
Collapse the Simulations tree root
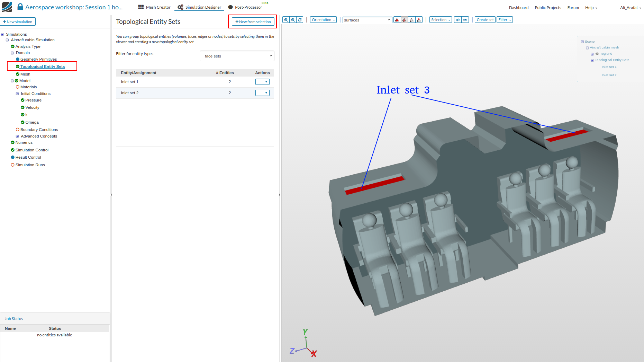(2, 34)
